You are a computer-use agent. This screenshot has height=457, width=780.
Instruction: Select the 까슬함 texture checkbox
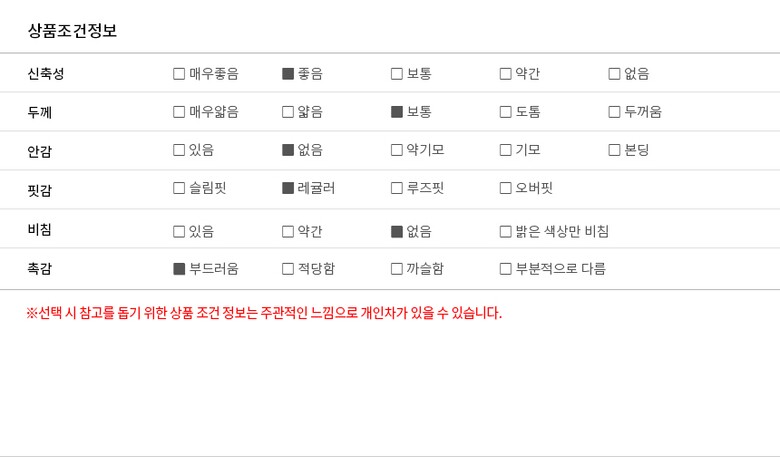click(x=397, y=269)
